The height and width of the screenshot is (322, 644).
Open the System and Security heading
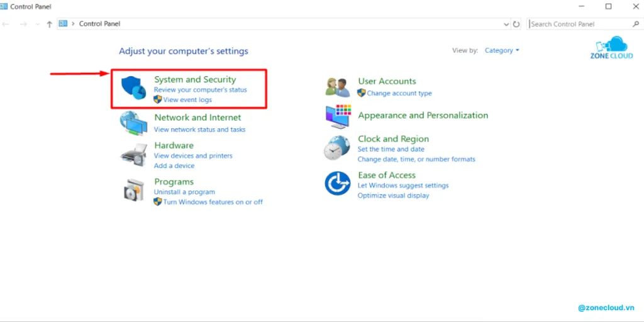coord(195,79)
